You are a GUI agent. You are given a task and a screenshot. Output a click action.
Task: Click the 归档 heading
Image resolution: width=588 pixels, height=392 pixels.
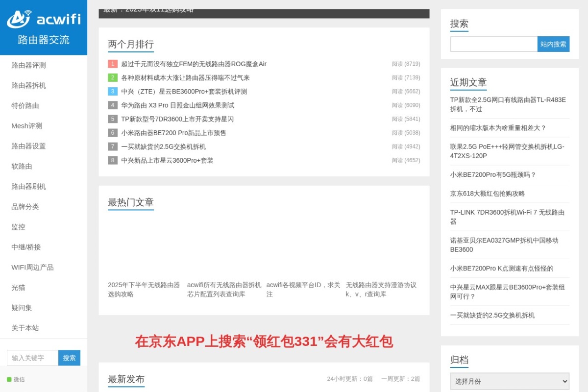tap(459, 360)
